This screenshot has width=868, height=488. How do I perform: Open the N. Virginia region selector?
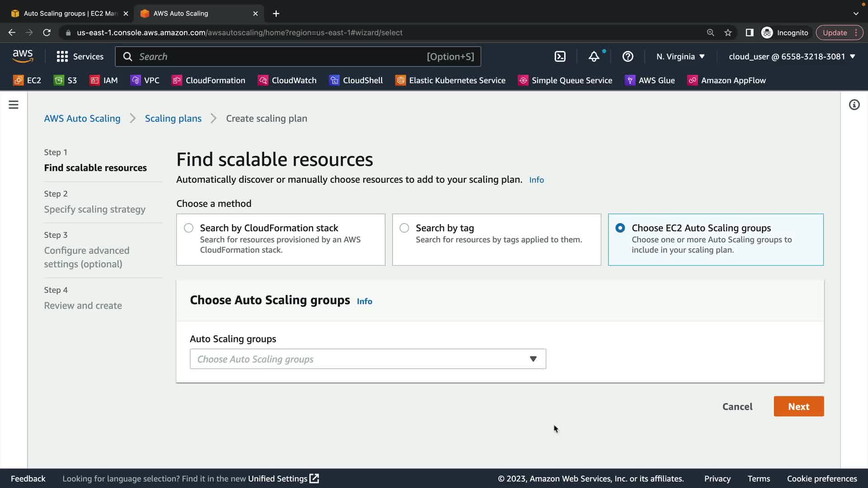pos(680,56)
